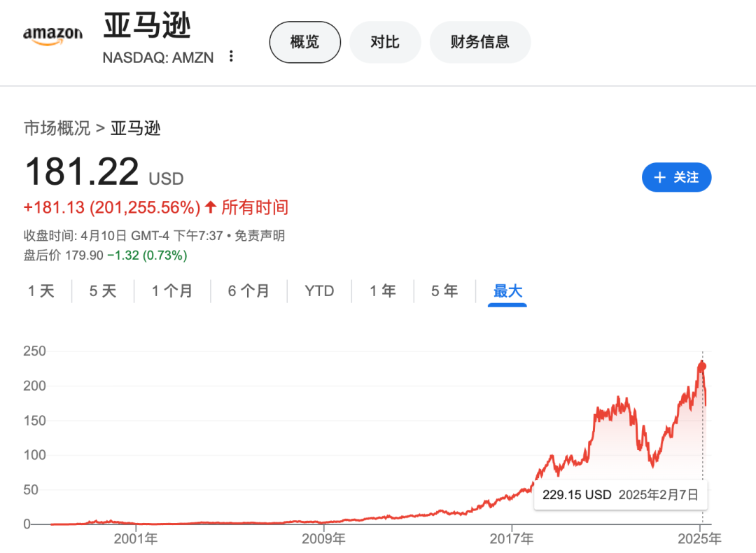Select the 1 个月 time range
756x553 pixels.
tap(172, 291)
